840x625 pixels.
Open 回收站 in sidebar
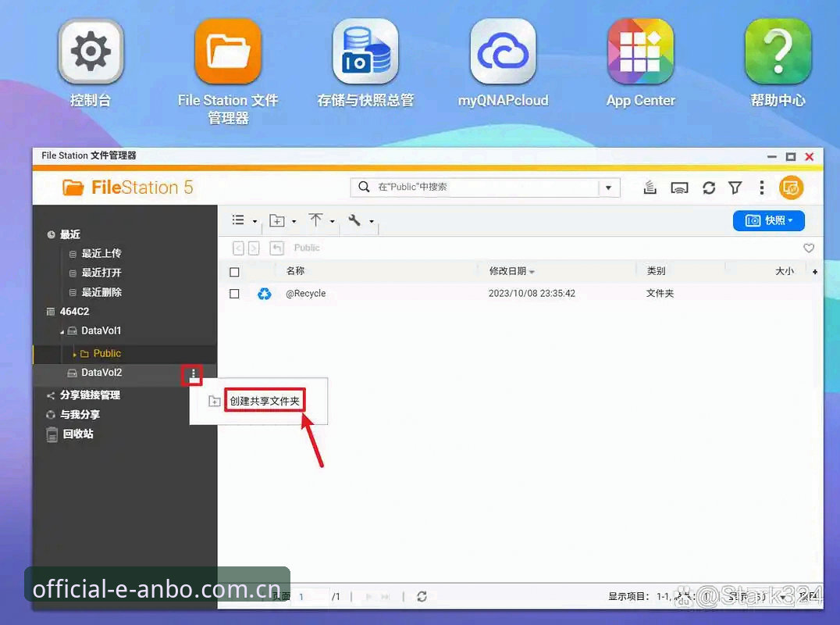pos(78,434)
